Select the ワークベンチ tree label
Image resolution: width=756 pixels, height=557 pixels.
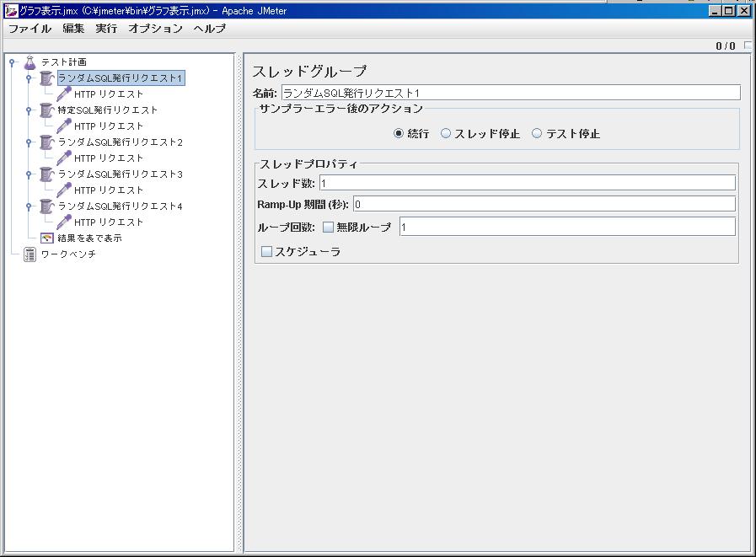pyautogui.click(x=68, y=254)
